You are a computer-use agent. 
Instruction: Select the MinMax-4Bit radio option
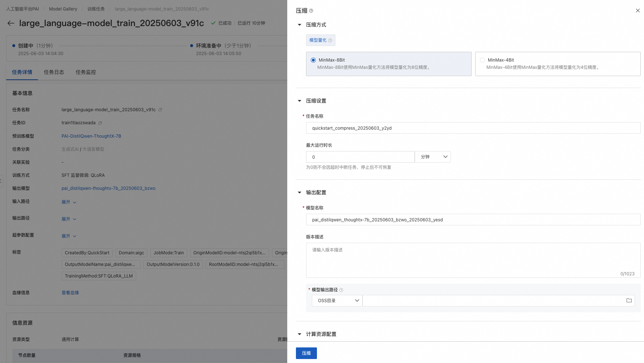point(482,60)
